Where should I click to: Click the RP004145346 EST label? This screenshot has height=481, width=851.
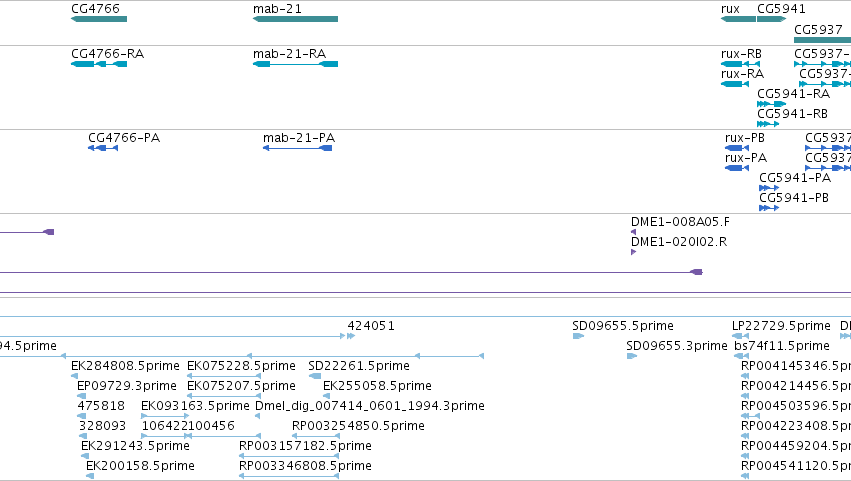tap(796, 366)
